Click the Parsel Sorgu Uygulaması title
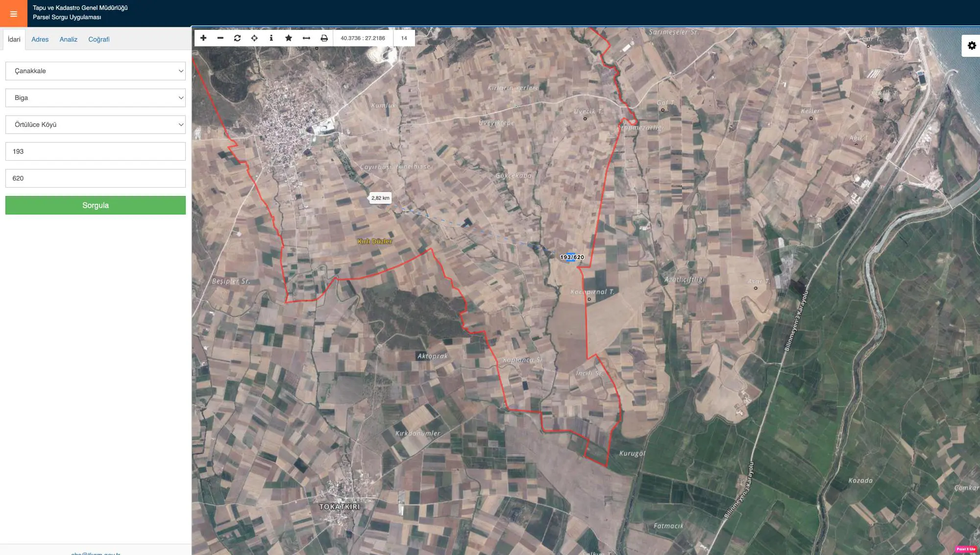 [x=67, y=17]
